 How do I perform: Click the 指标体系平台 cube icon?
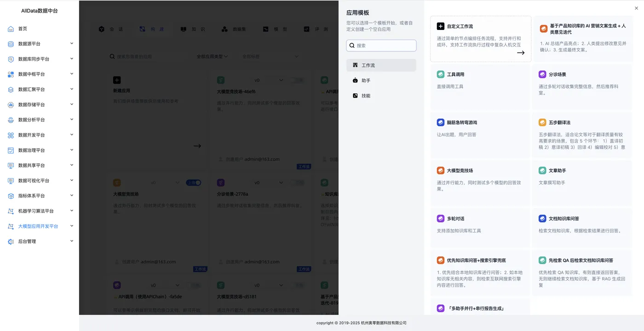coord(11,196)
